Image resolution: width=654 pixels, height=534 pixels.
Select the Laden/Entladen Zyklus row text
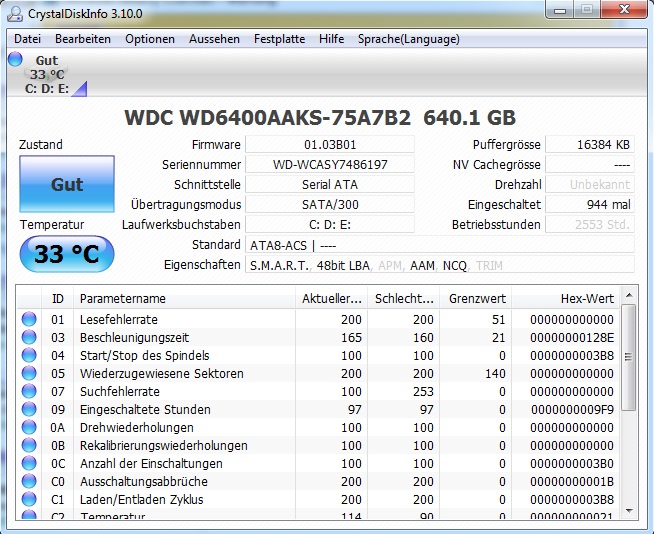(142, 499)
